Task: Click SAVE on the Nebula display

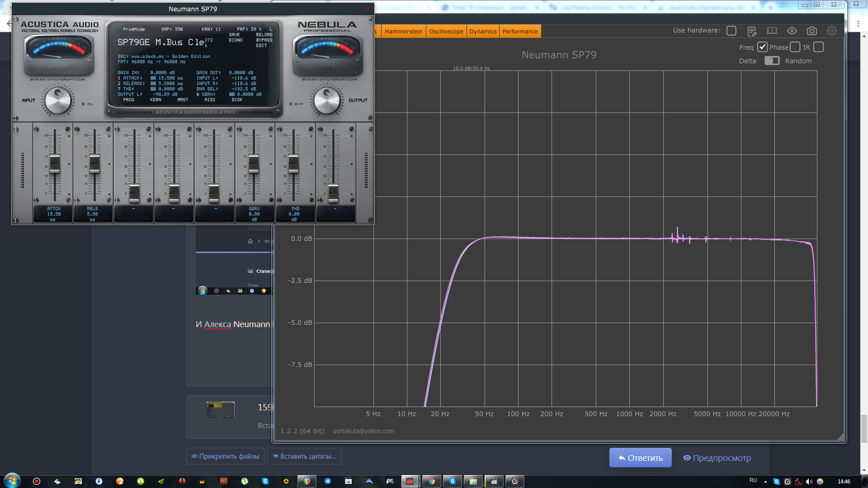Action: point(234,35)
